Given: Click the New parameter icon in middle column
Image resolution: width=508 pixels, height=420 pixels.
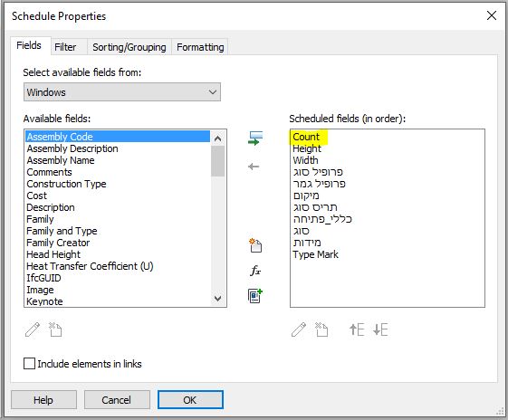Looking at the screenshot, I should 255,245.
